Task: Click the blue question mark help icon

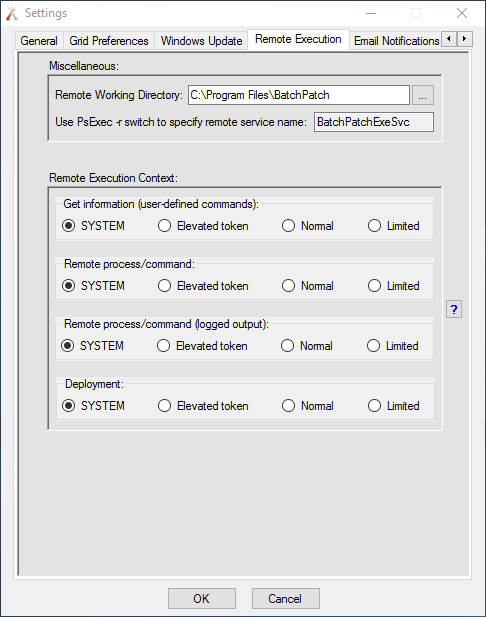Action: [x=454, y=309]
